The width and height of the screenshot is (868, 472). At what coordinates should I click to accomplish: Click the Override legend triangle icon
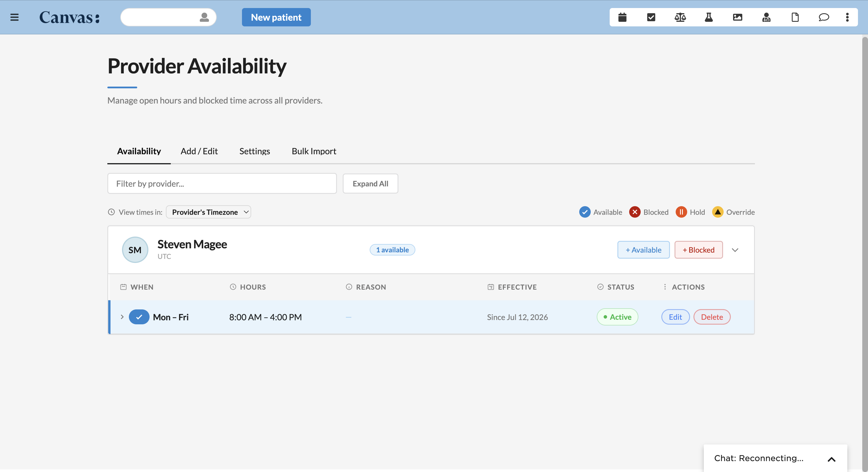click(718, 212)
